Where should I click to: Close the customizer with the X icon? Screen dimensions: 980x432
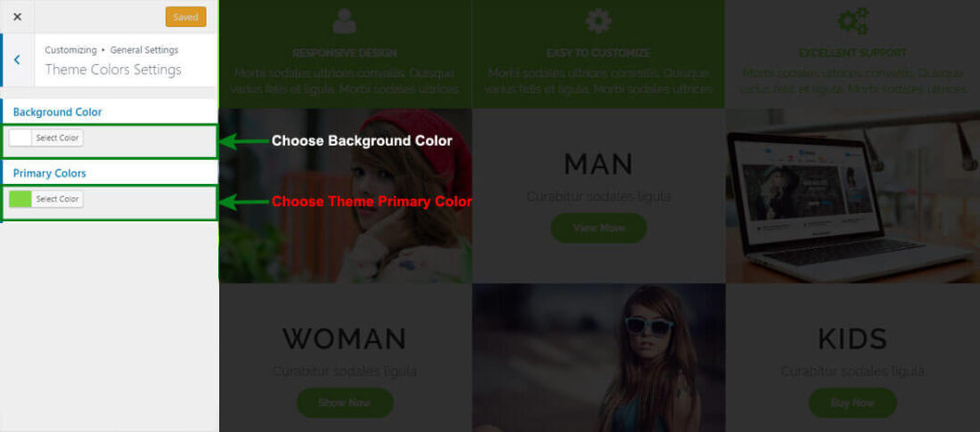[17, 17]
